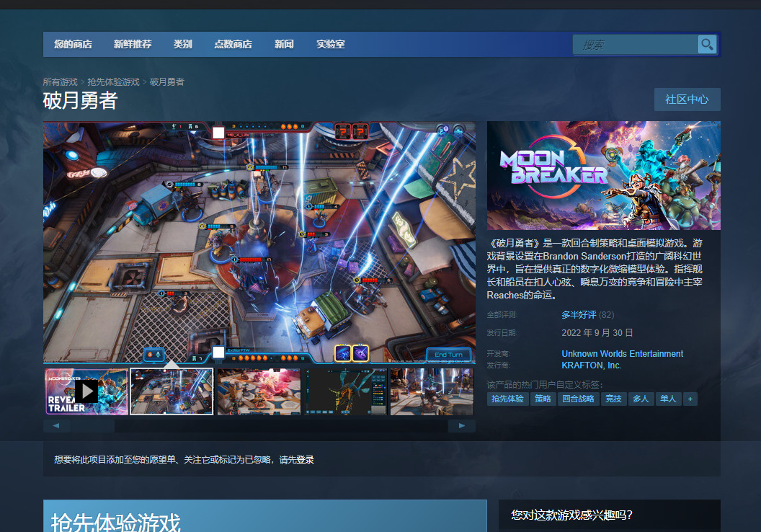Add a tag with the plus button

pyautogui.click(x=690, y=399)
